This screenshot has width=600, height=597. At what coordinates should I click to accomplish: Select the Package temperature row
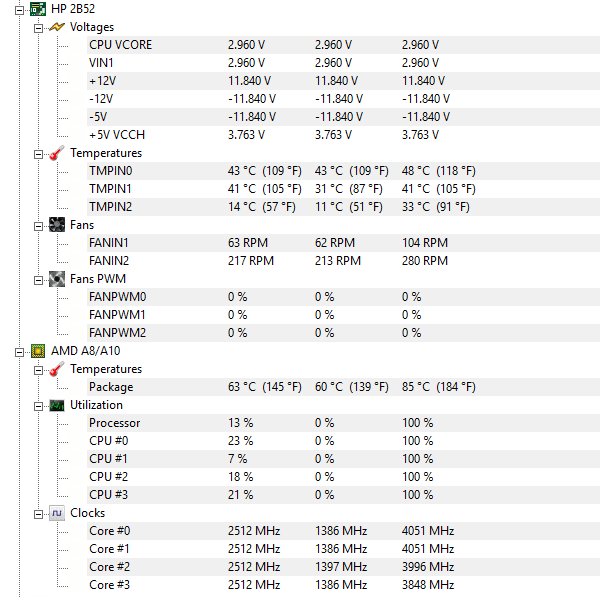click(343, 387)
